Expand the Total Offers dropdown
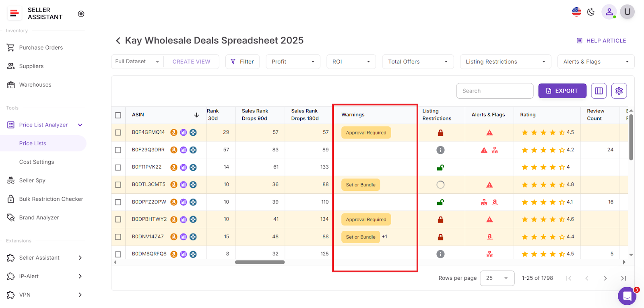644x308 pixels. coord(418,62)
